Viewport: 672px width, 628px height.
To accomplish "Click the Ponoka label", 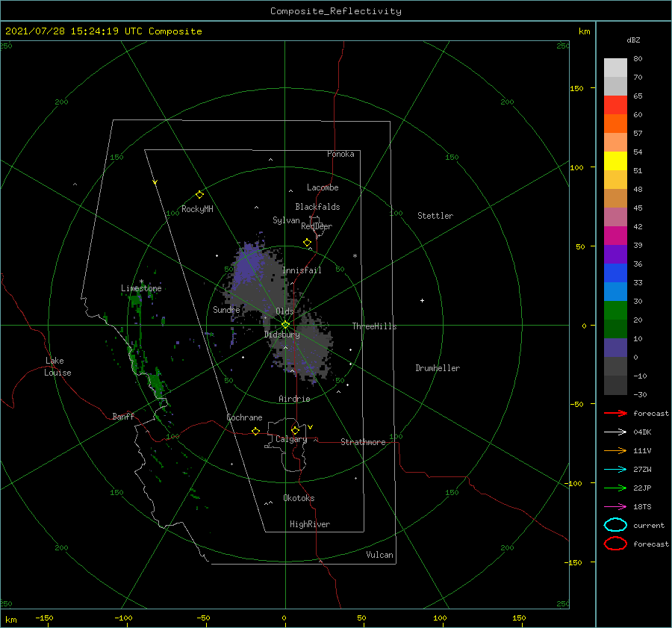I will tap(340, 154).
